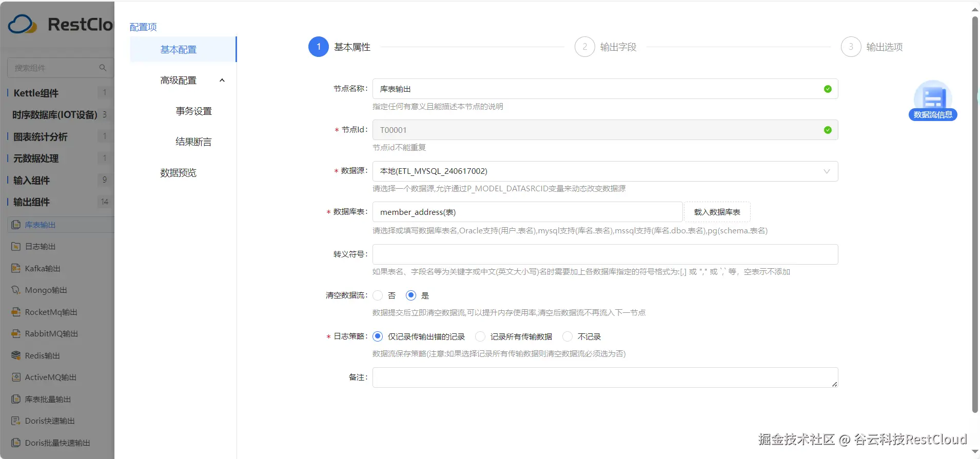980x459 pixels.
Task: Click step 1 circle for 基本属性
Action: (319, 47)
